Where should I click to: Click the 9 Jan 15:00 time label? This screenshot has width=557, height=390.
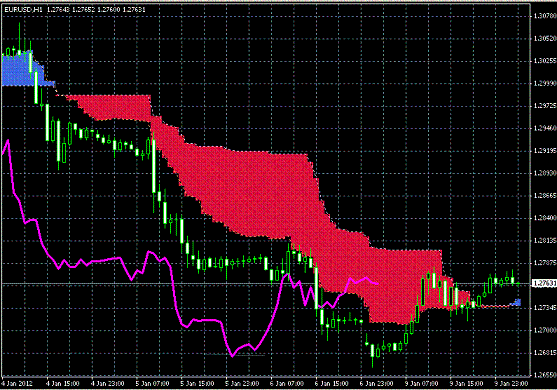coord(466,384)
